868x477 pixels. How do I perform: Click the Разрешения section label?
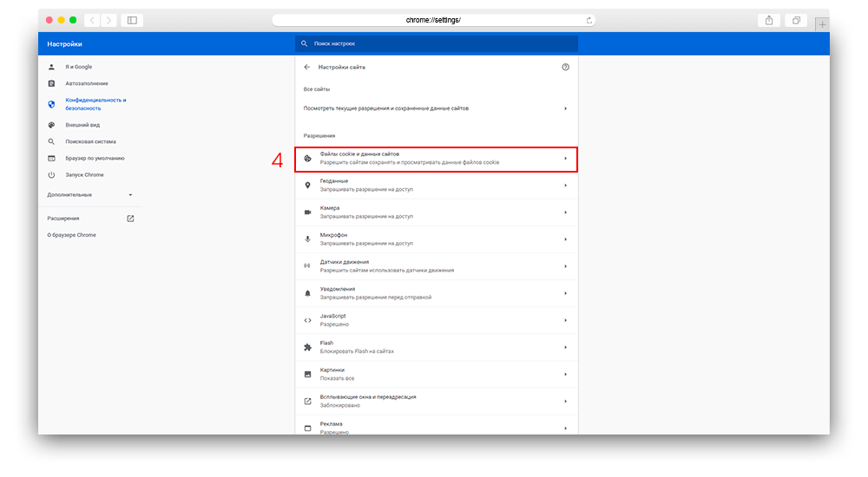pos(319,135)
